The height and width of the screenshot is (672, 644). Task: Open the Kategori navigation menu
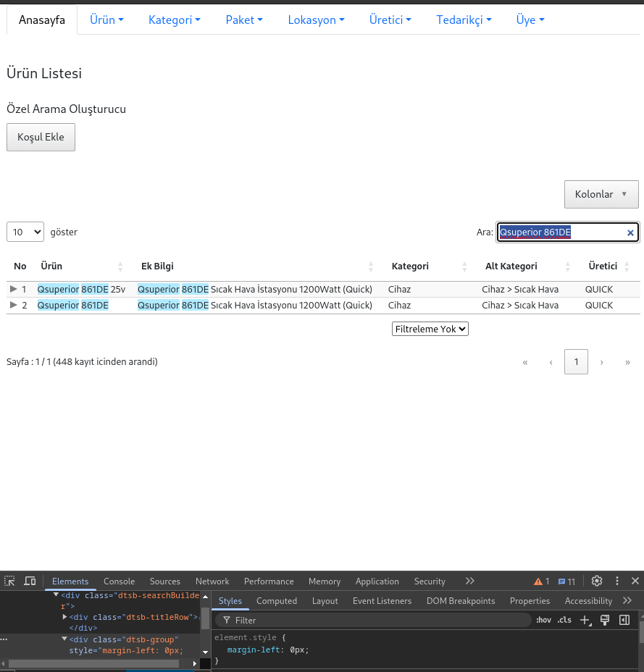pos(175,20)
